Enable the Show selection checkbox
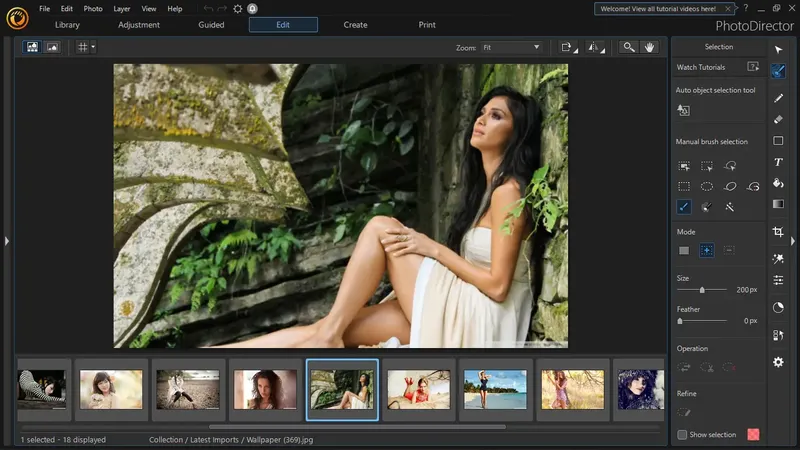The height and width of the screenshot is (450, 800). point(682,435)
